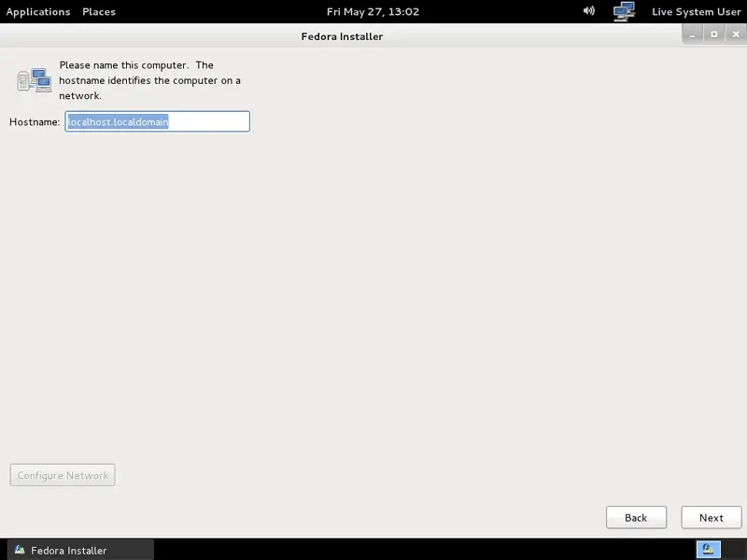The width and height of the screenshot is (747, 560).
Task: Click the dark workspace switcher box at far right
Action: coord(734,550)
